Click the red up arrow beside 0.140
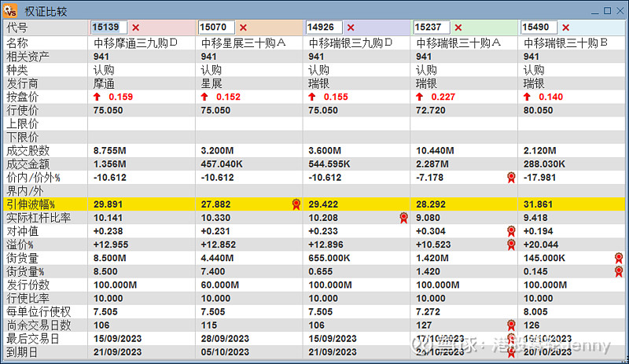The image size is (629, 364). tap(527, 97)
